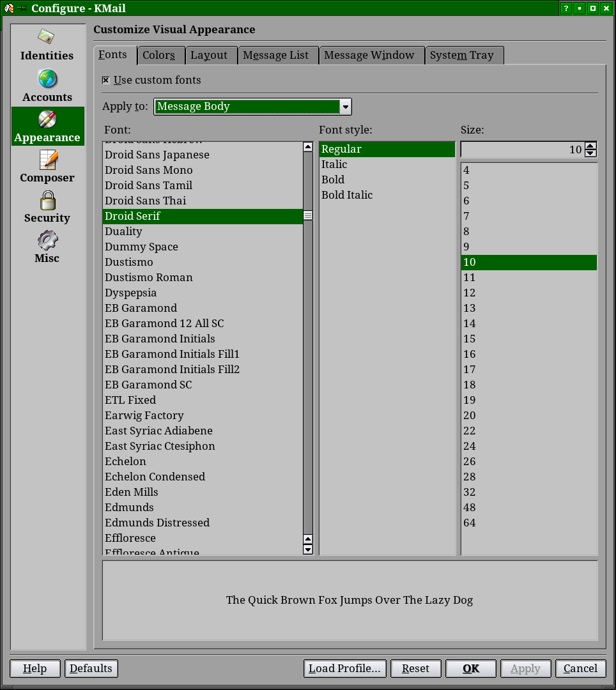The image size is (616, 690).
Task: Click the Help button
Action: click(x=35, y=668)
